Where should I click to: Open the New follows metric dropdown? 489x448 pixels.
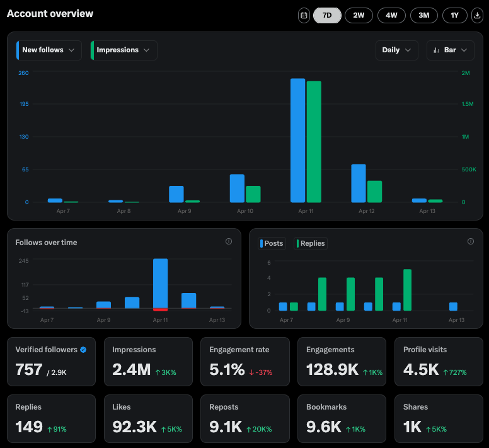point(49,50)
